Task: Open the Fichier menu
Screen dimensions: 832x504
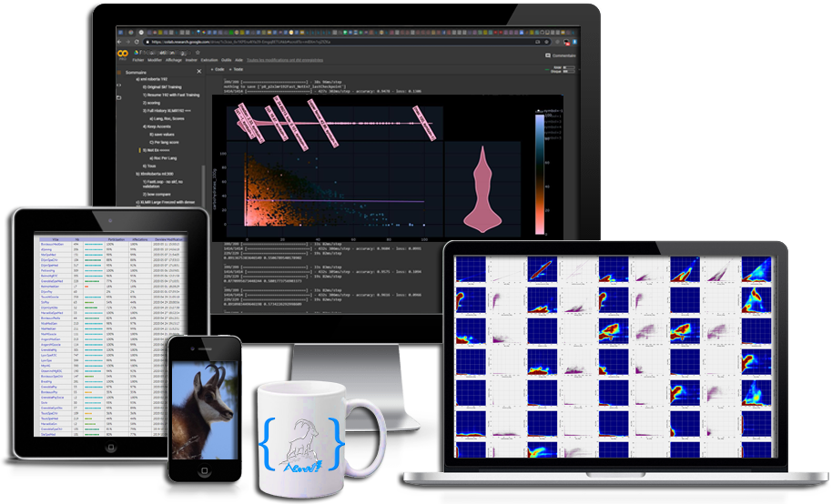Action: [x=138, y=60]
